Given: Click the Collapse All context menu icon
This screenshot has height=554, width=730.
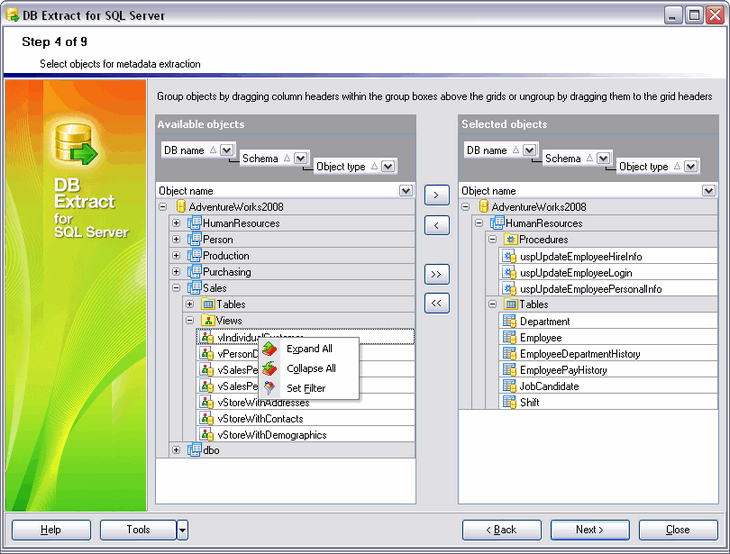Looking at the screenshot, I should (x=270, y=368).
